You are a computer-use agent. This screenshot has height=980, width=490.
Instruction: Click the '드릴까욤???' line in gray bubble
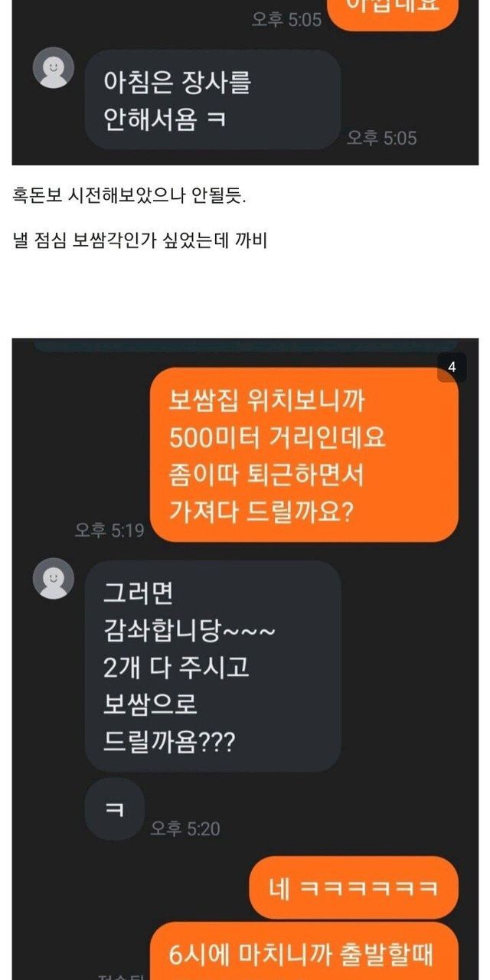[x=170, y=741]
